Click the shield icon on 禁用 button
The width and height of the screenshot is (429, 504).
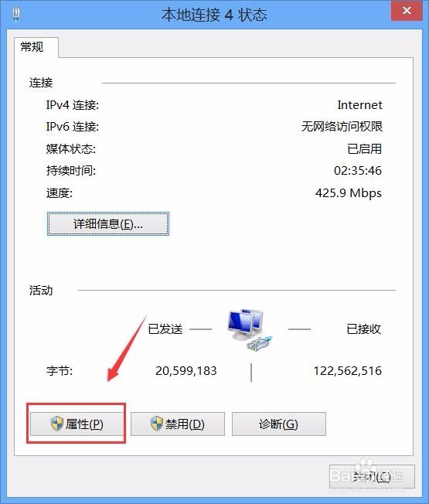click(157, 424)
